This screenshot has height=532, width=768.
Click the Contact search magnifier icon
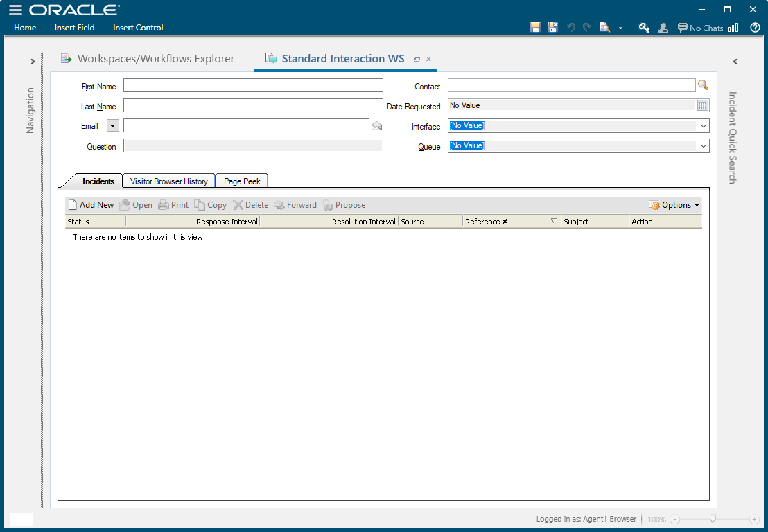pos(704,85)
